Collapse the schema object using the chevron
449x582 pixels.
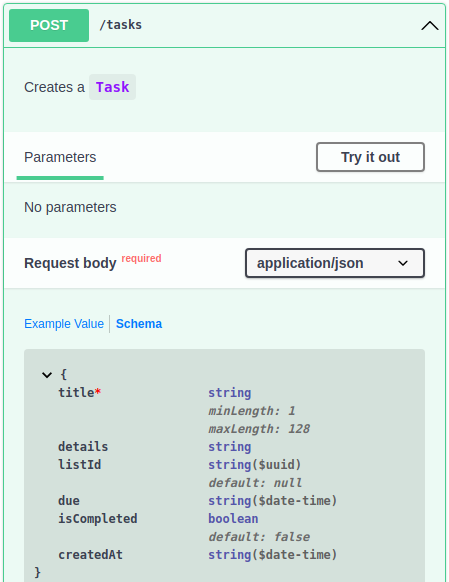(x=47, y=375)
